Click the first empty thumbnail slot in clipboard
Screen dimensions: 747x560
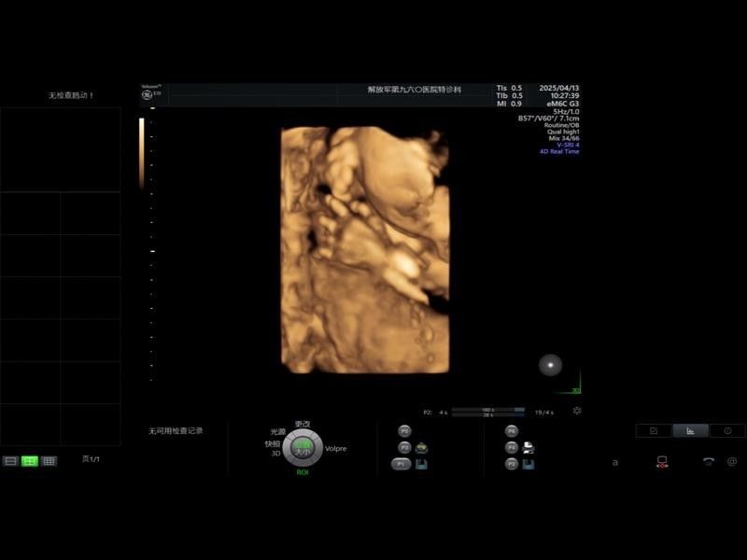(x=60, y=149)
